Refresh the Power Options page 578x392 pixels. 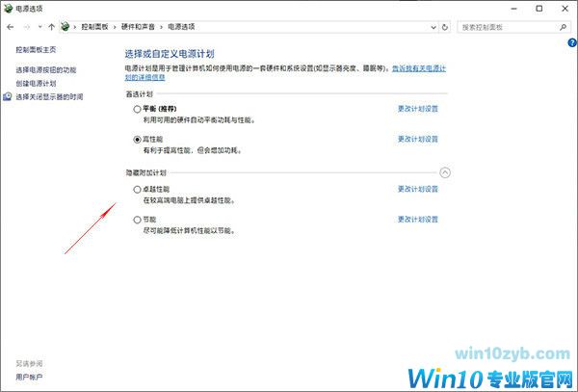pos(445,27)
